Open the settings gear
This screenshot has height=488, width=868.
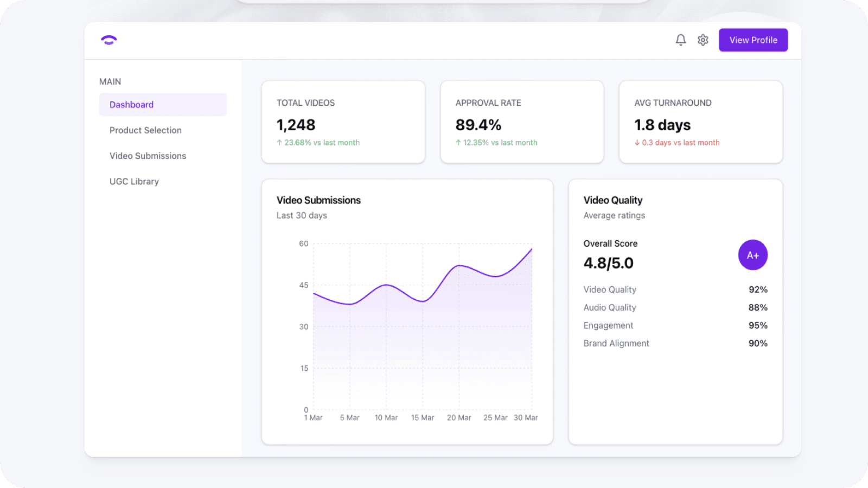point(703,40)
